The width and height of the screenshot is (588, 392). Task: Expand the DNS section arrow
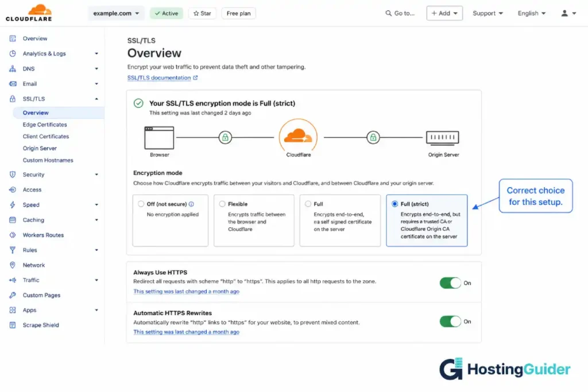[96, 68]
